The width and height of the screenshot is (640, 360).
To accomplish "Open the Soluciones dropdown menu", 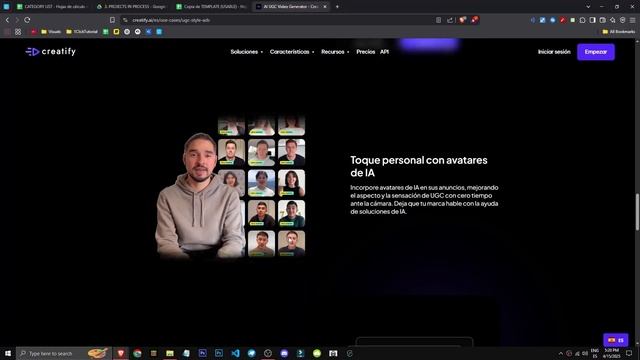I will point(247,52).
